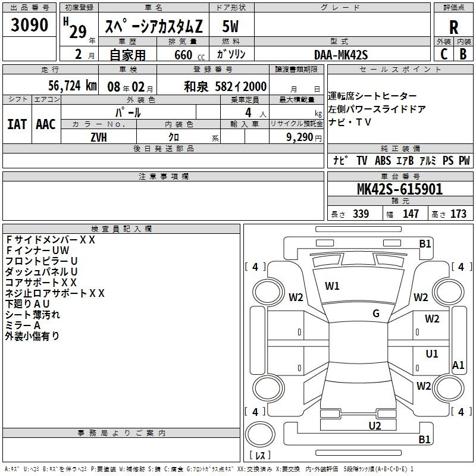Select the U1 dent mark on diagram
The width and height of the screenshot is (476, 476).
pyautogui.click(x=431, y=354)
